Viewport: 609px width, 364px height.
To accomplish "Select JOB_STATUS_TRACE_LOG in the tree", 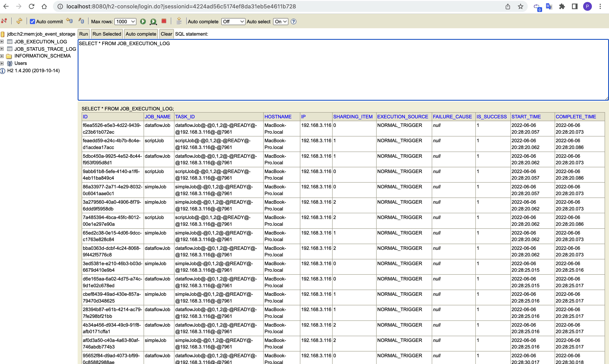I will pos(45,49).
